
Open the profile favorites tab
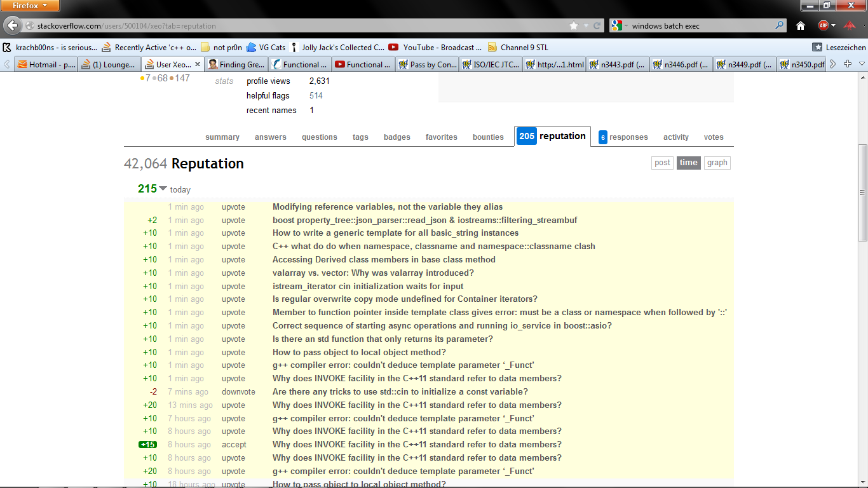[x=442, y=137]
